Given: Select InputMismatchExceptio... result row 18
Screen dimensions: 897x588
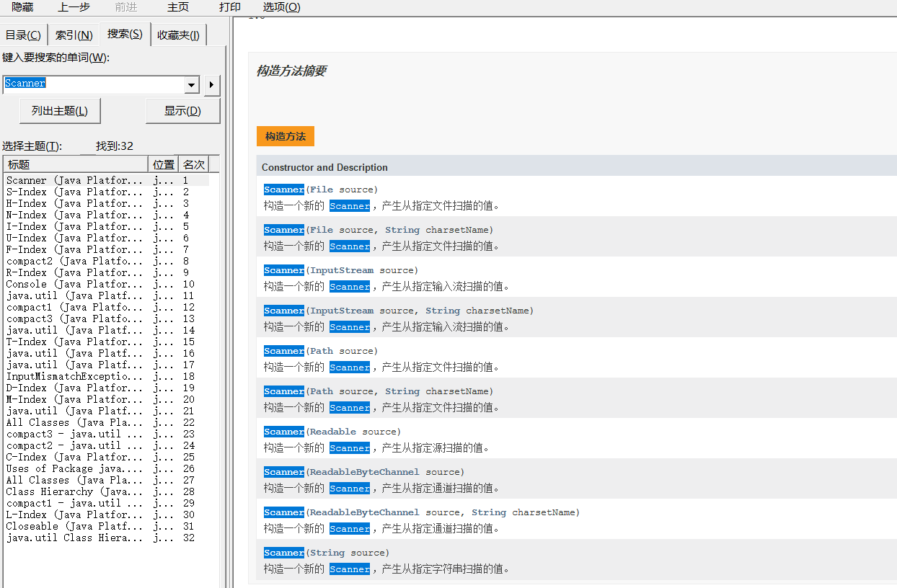Looking at the screenshot, I should [x=107, y=376].
